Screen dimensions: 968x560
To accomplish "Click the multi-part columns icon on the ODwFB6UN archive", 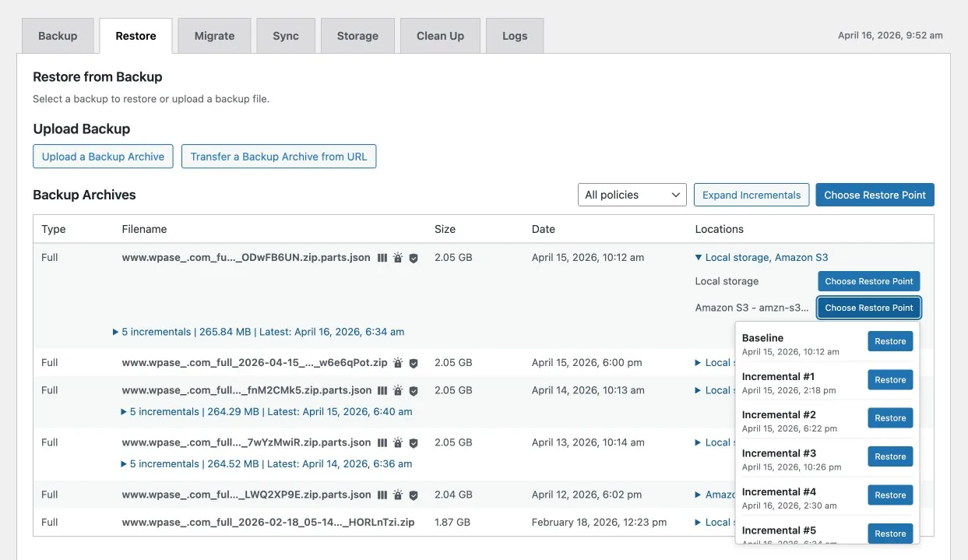I will pyautogui.click(x=382, y=258).
